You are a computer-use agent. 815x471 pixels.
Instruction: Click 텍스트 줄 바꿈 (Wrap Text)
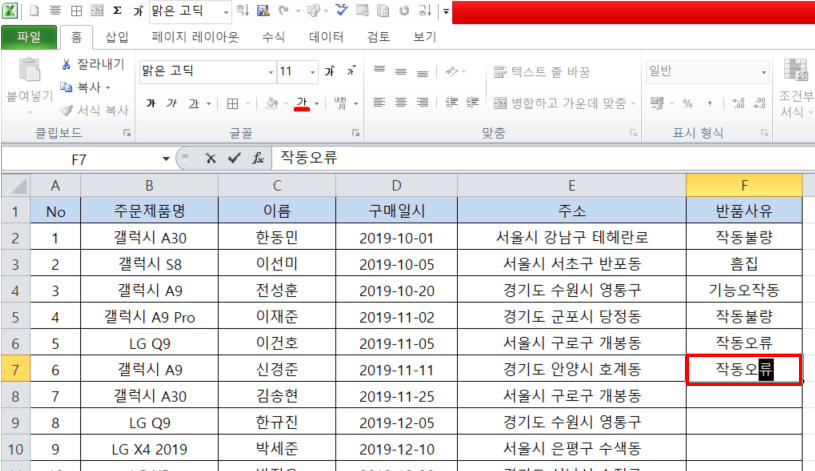pos(542,72)
